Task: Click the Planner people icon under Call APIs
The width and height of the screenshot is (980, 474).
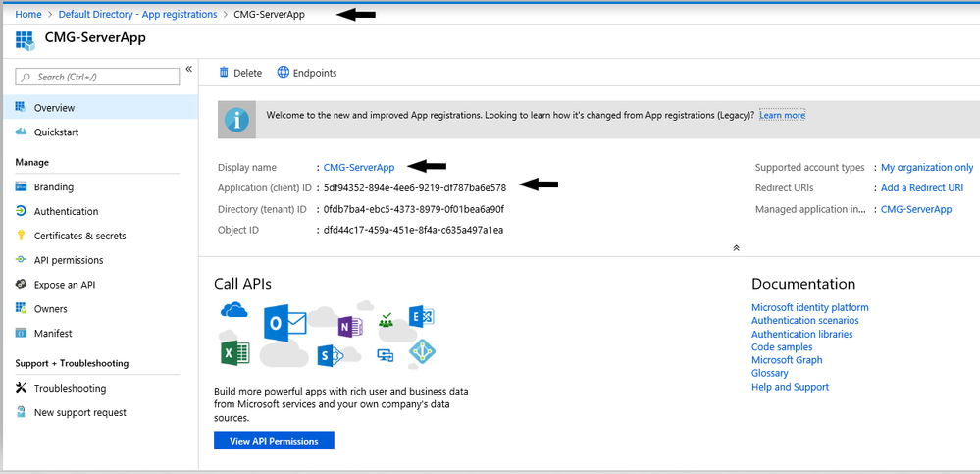Action: pos(386,320)
